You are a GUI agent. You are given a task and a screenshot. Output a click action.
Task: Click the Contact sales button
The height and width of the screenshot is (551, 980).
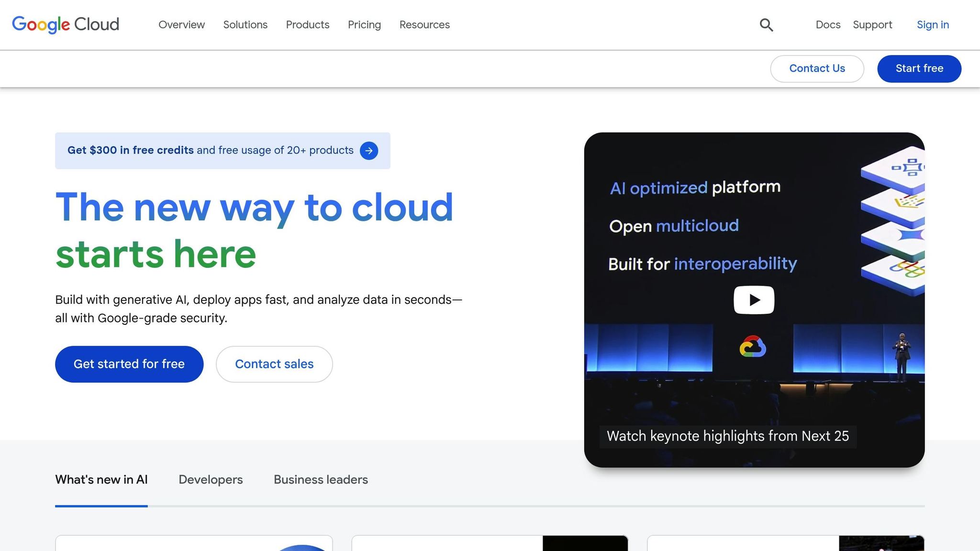(274, 364)
